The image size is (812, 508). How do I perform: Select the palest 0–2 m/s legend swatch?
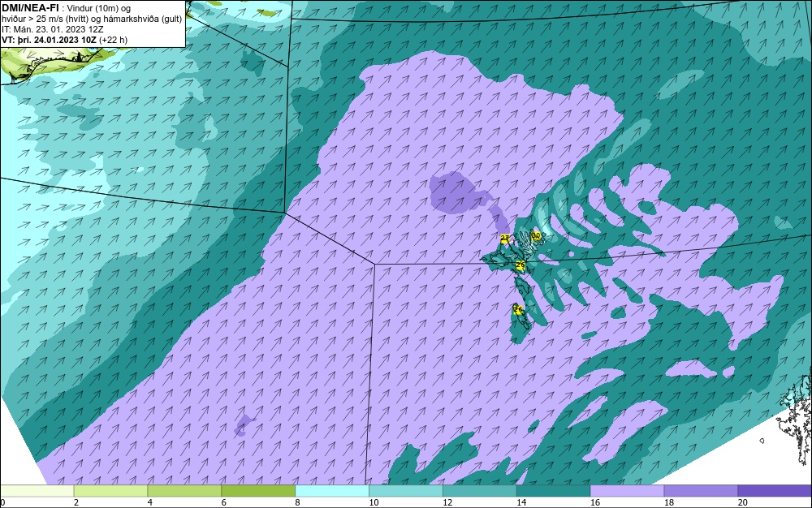point(37,491)
